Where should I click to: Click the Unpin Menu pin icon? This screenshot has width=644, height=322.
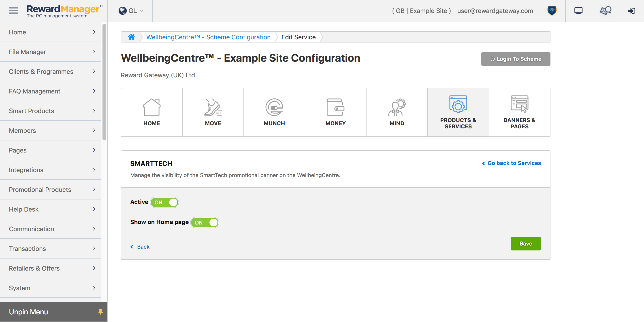(x=100, y=312)
